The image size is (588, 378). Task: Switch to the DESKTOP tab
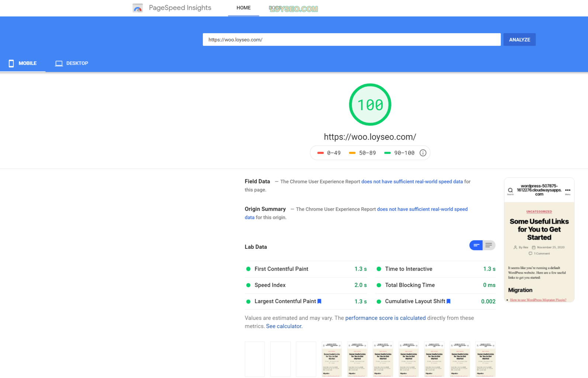72,63
